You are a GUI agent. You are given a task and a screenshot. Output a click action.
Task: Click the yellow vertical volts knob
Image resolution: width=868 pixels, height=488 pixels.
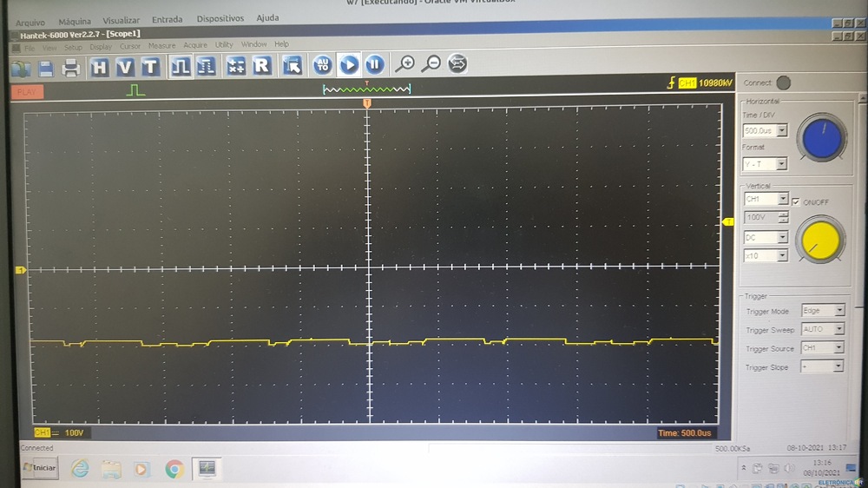click(820, 241)
